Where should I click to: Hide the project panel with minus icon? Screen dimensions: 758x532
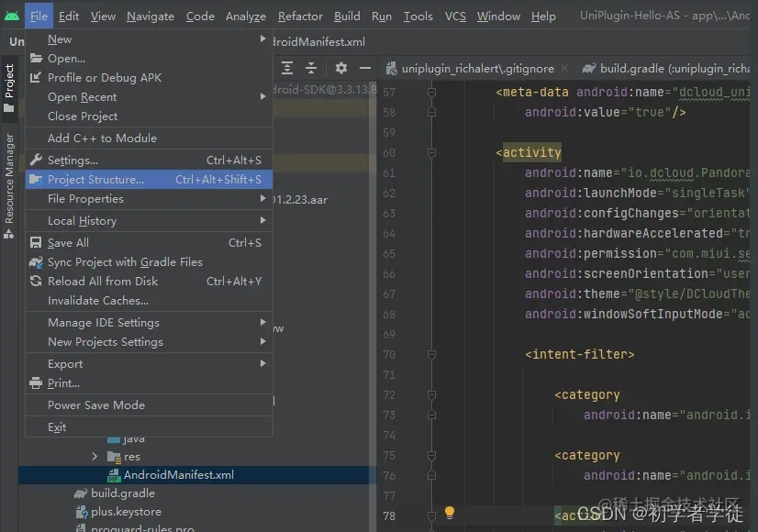click(365, 68)
